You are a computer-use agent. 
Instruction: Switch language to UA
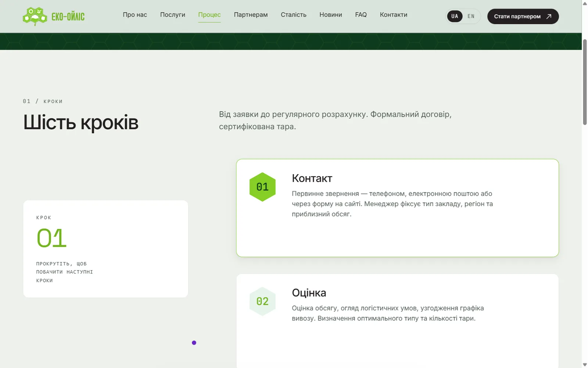[x=455, y=16]
